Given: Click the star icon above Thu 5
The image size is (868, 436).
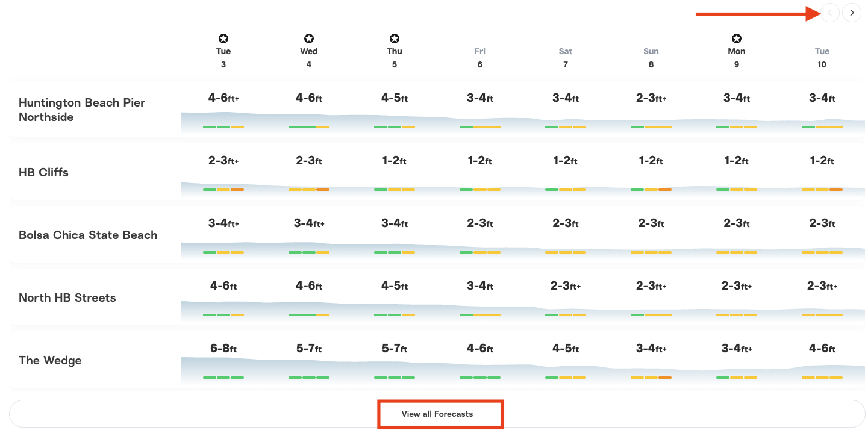Looking at the screenshot, I should pos(395,39).
